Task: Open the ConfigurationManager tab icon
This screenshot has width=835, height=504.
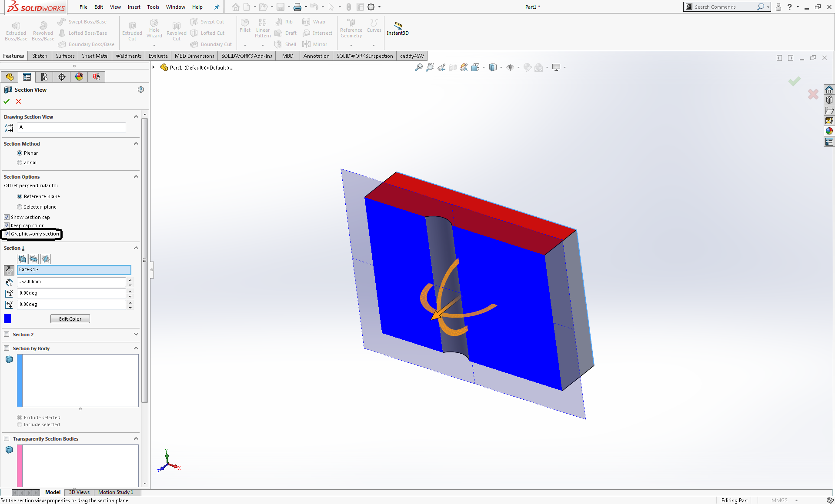Action: tap(44, 77)
